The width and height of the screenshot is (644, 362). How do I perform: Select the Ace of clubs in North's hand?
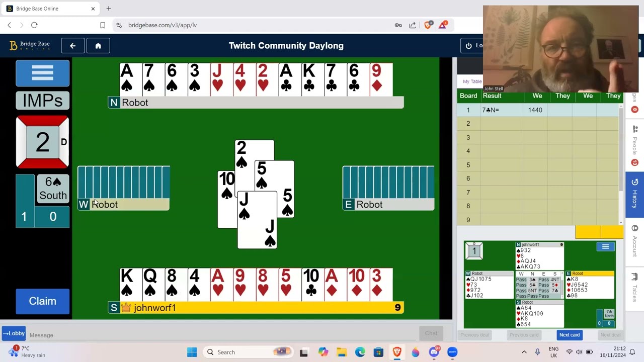tap(290, 79)
